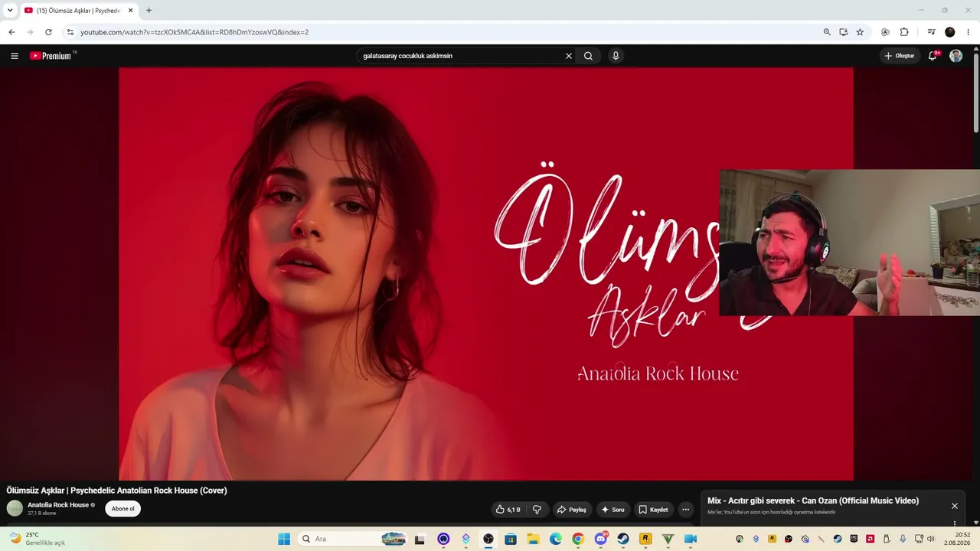Image resolution: width=980 pixels, height=551 pixels.
Task: Open the YouTube account avatar menu
Action: [x=955, y=56]
